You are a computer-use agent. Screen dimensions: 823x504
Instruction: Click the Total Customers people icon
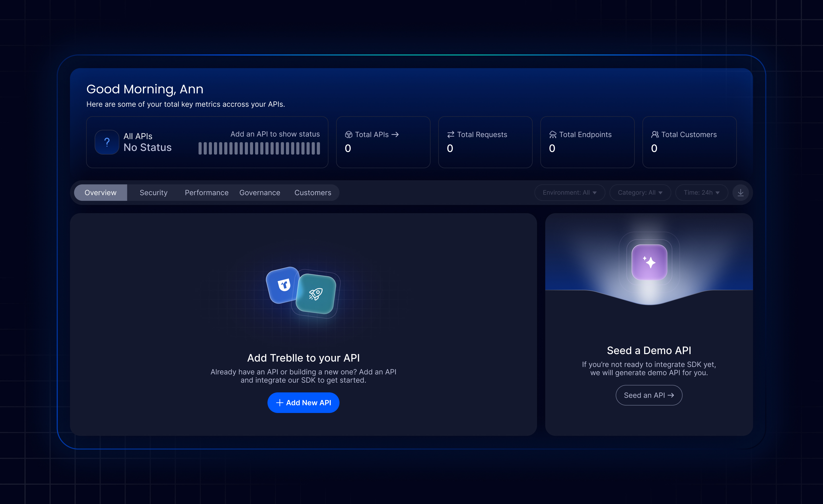pos(655,134)
